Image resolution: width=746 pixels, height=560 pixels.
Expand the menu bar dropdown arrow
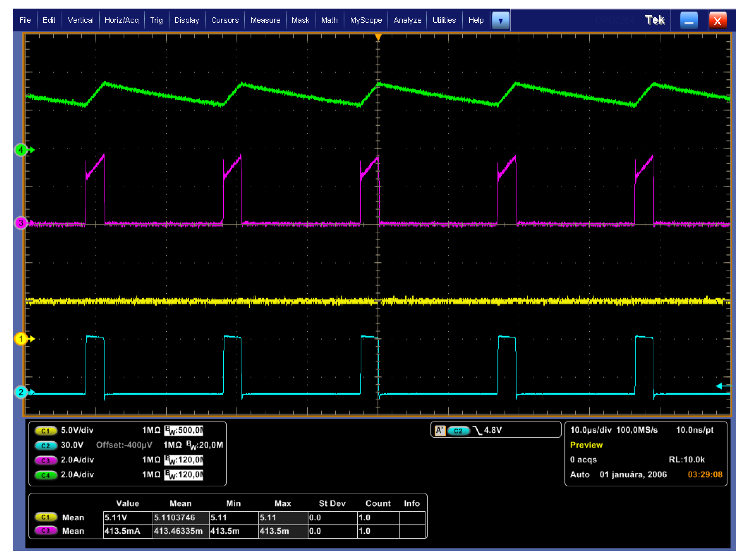501,21
